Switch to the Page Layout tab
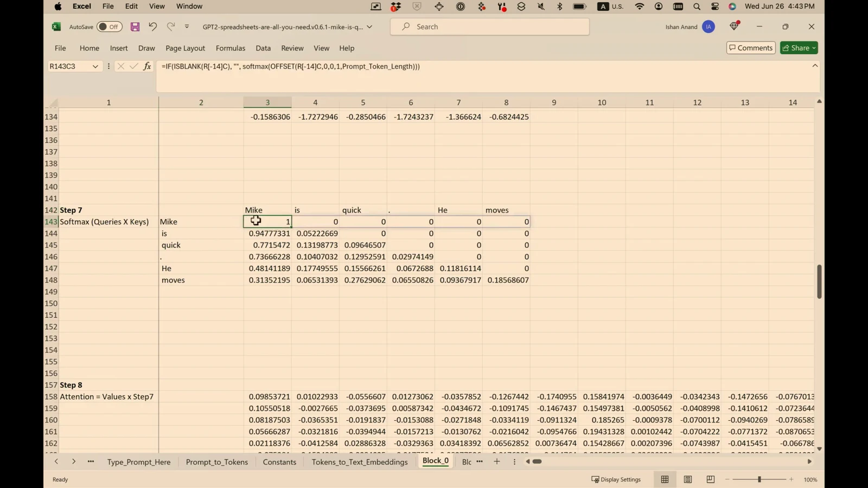This screenshot has height=488, width=868. (x=185, y=48)
